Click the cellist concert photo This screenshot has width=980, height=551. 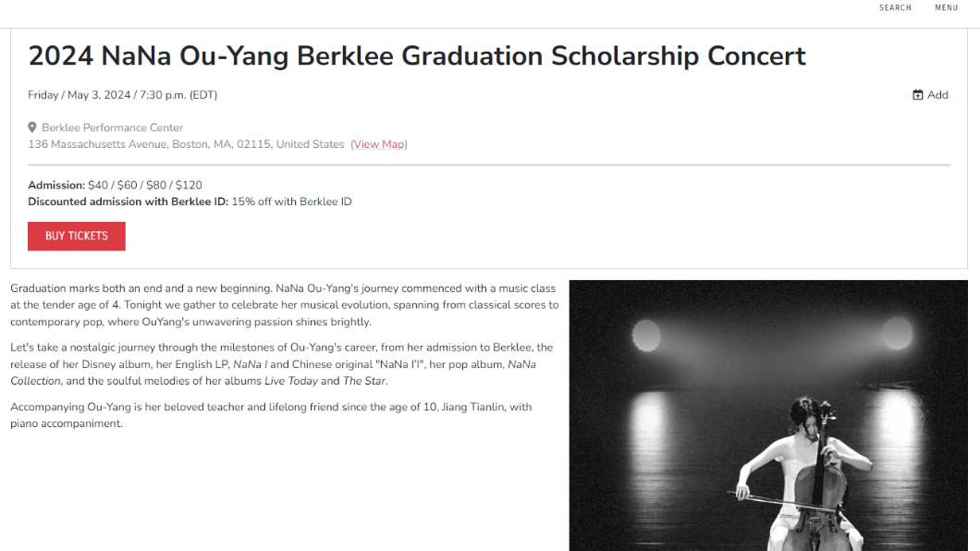point(768,415)
